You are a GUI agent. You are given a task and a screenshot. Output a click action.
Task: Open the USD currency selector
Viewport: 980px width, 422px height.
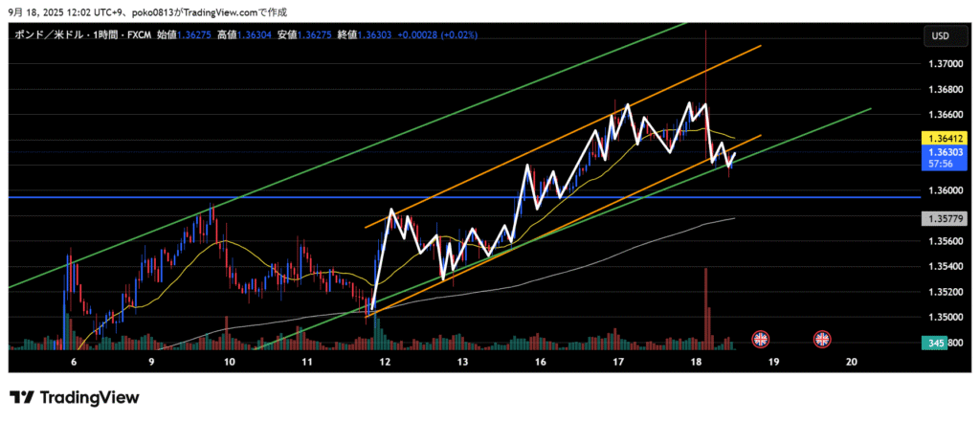pos(939,36)
